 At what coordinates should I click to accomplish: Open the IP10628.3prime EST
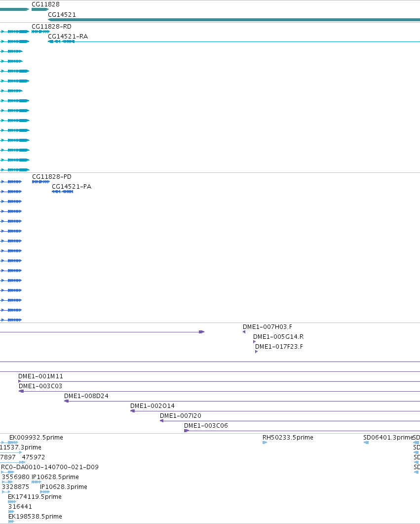[x=45, y=492]
